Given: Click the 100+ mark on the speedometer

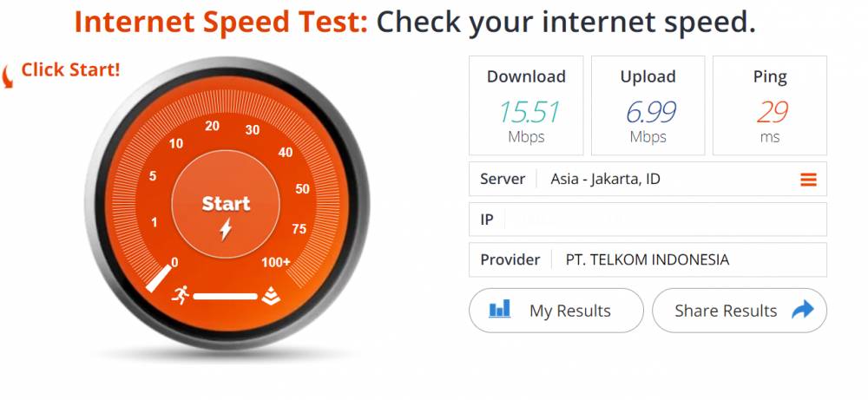Looking at the screenshot, I should pos(276,262).
